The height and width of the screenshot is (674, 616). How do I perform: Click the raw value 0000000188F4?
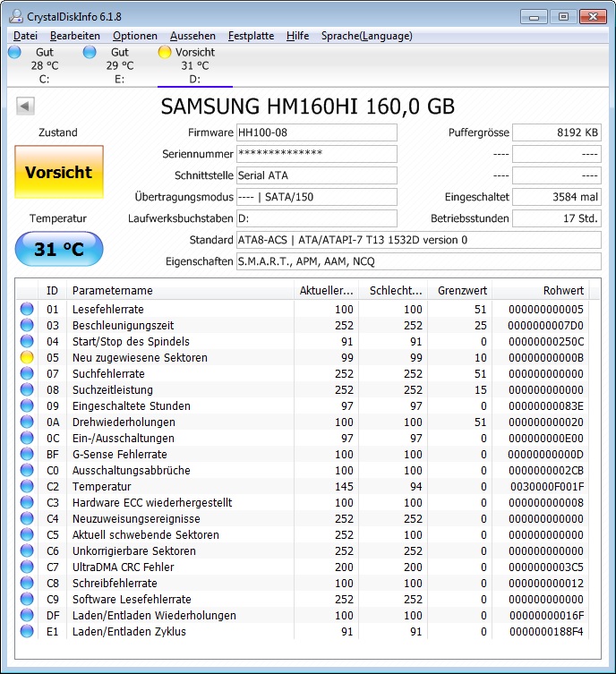[546, 631]
